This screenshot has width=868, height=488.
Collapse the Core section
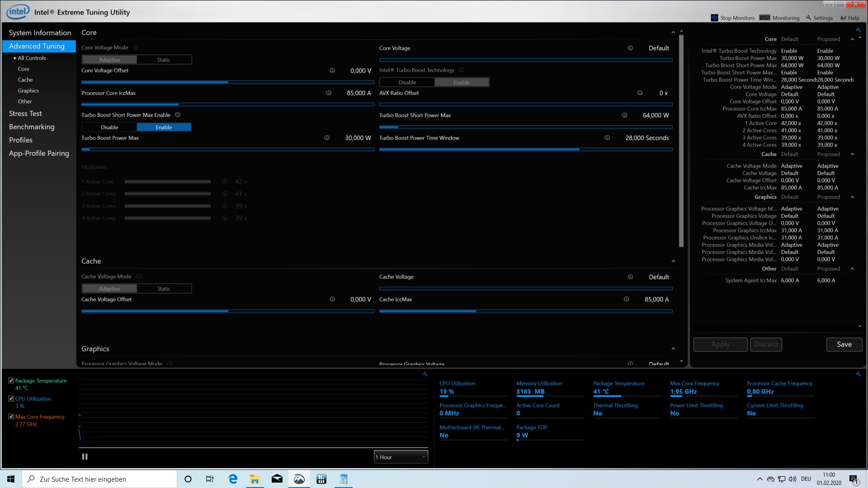[x=673, y=33]
